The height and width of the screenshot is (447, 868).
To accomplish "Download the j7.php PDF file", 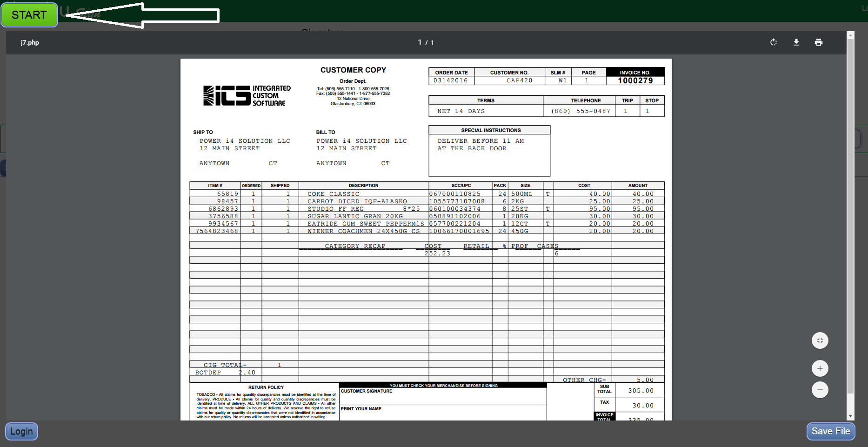I will 796,42.
